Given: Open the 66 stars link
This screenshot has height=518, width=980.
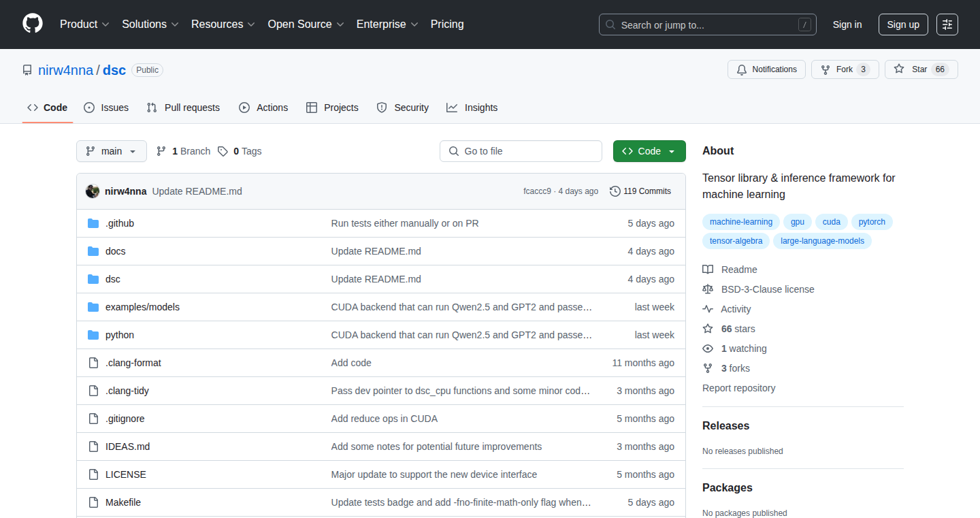Looking at the screenshot, I should click(738, 329).
